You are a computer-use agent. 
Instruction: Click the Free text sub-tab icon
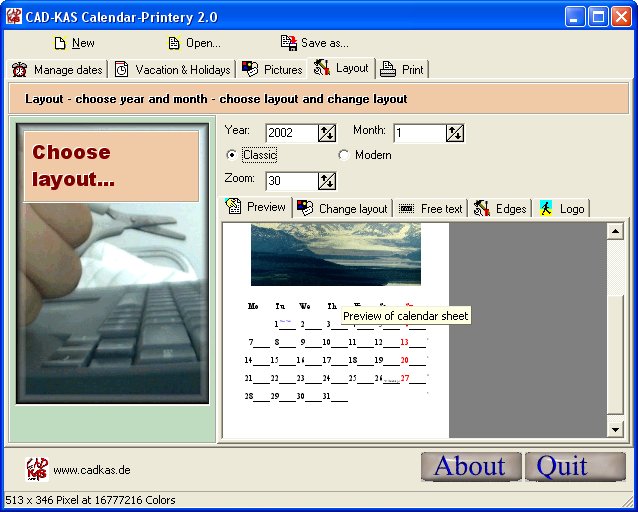[407, 208]
